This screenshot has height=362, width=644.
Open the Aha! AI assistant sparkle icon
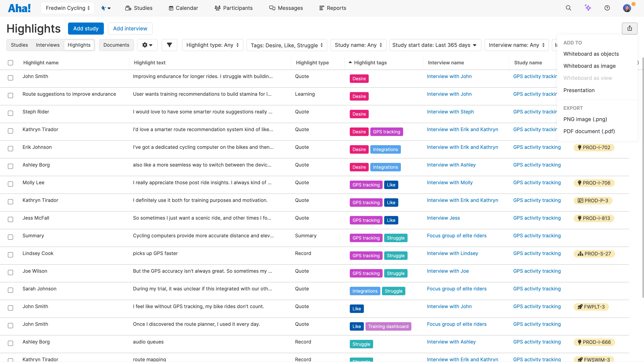coord(588,8)
